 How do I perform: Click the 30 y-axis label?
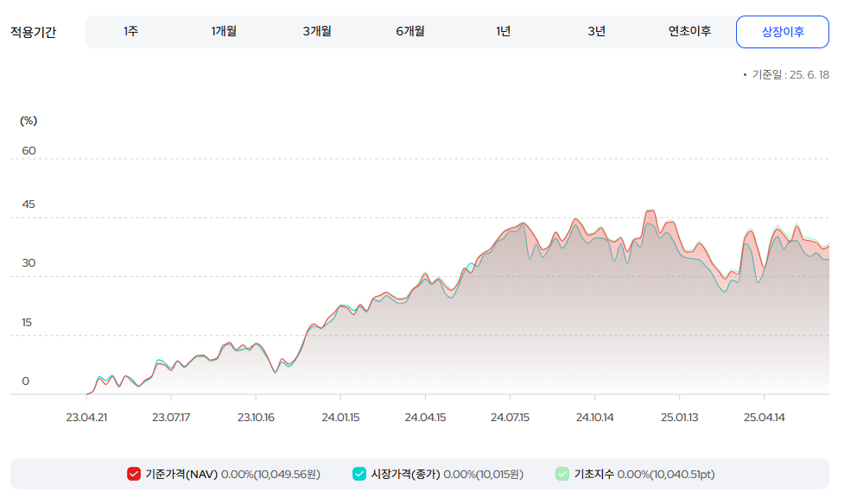click(29, 263)
